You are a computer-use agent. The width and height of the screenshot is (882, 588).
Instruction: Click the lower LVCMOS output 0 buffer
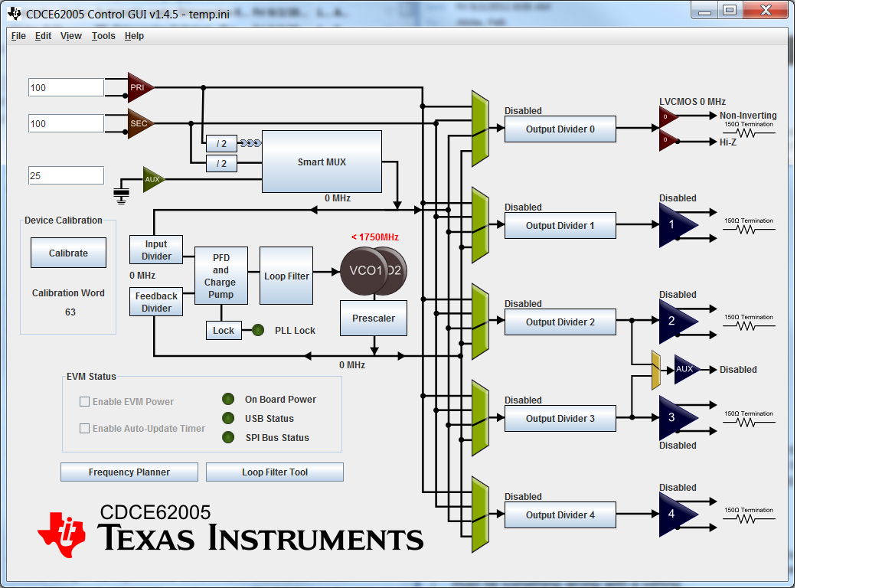667,141
